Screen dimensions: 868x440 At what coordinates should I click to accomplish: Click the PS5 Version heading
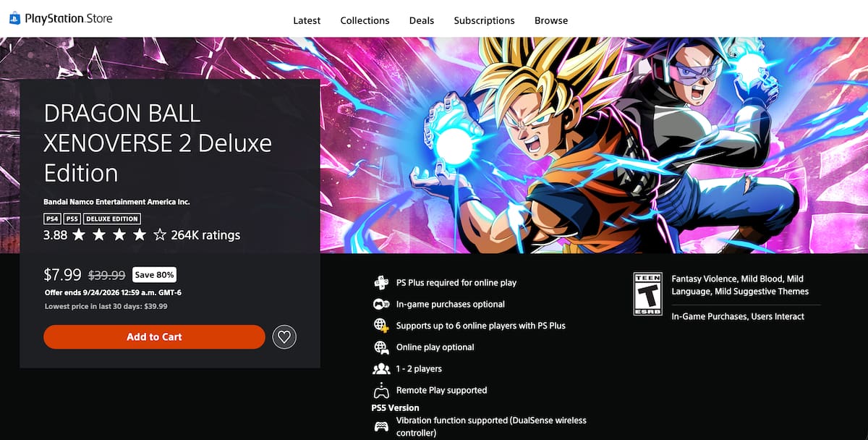(395, 408)
